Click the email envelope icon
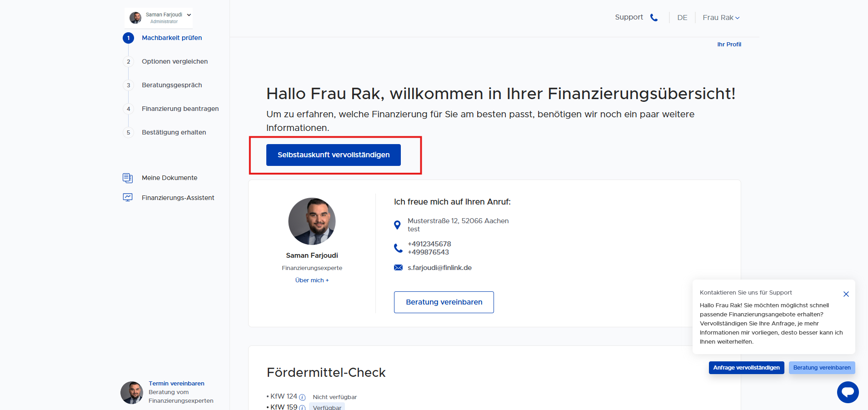This screenshot has width=868, height=410. (x=398, y=268)
